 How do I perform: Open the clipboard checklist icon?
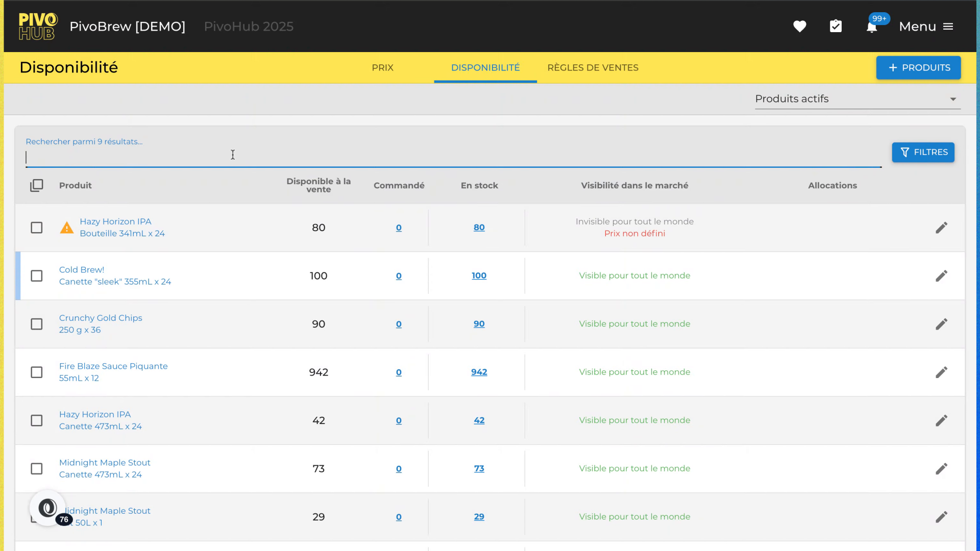tap(836, 27)
